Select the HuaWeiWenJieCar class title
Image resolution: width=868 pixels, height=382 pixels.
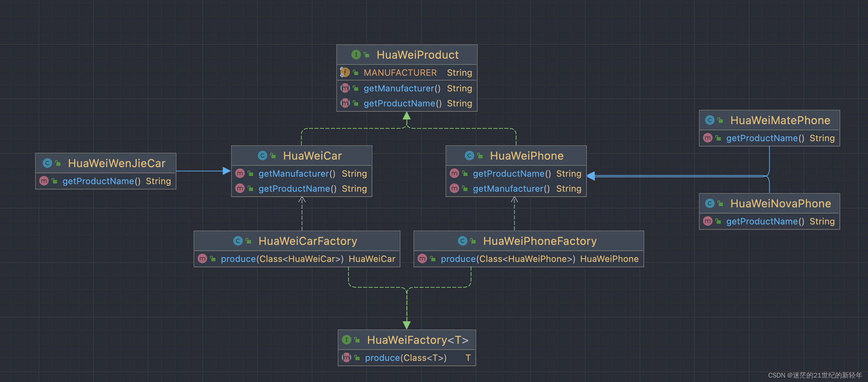coord(116,163)
